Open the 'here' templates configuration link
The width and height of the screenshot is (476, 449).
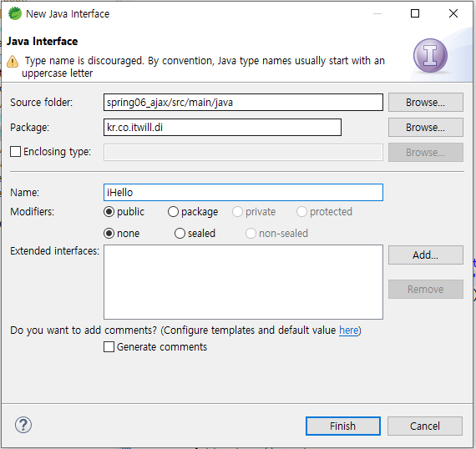(x=348, y=330)
